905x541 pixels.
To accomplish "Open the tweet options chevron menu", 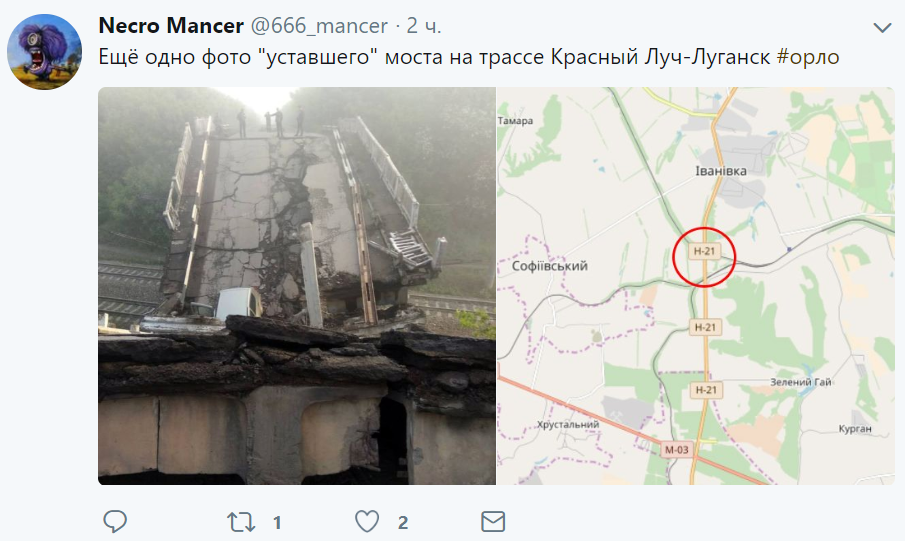I will (x=882, y=27).
